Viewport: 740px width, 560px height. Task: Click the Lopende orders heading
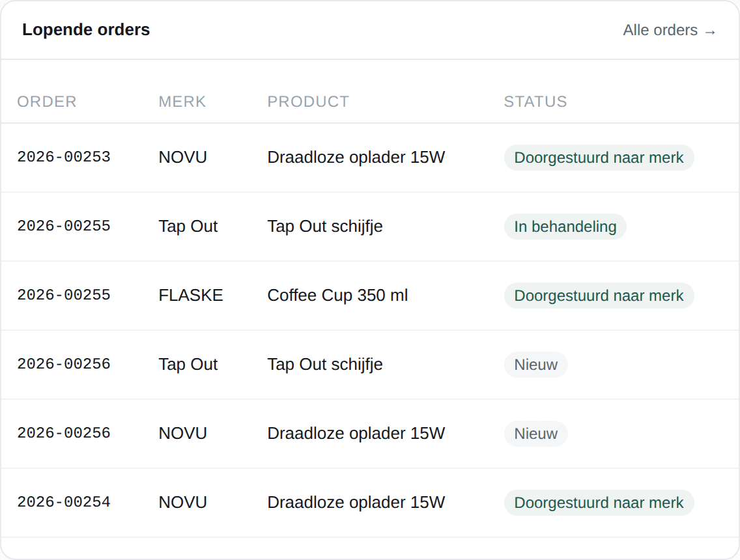click(x=86, y=30)
